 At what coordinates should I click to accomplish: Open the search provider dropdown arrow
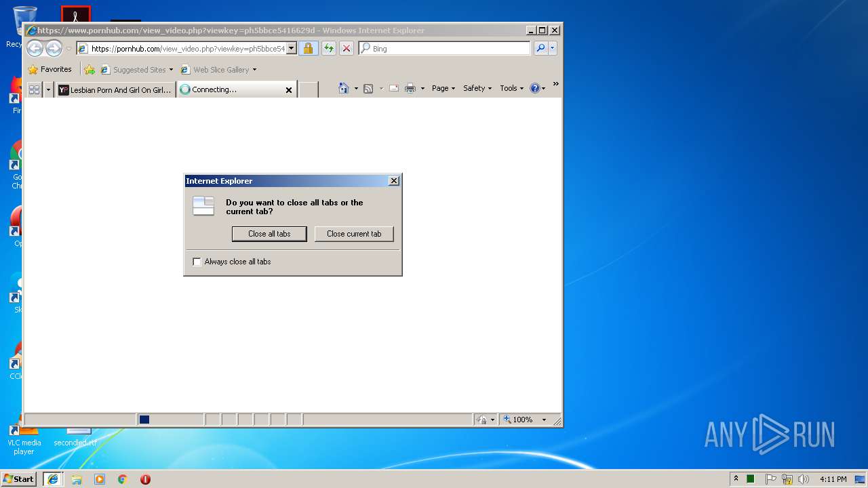tap(553, 48)
